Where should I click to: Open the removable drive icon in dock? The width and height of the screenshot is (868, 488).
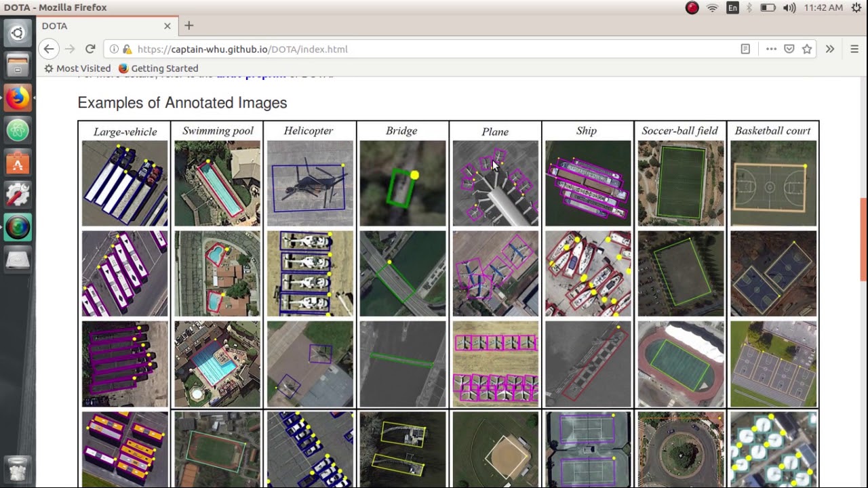click(18, 260)
